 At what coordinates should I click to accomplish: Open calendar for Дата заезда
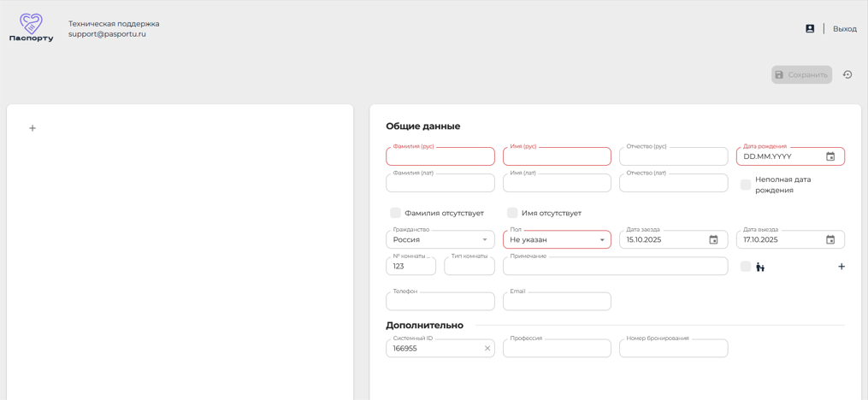(713, 239)
